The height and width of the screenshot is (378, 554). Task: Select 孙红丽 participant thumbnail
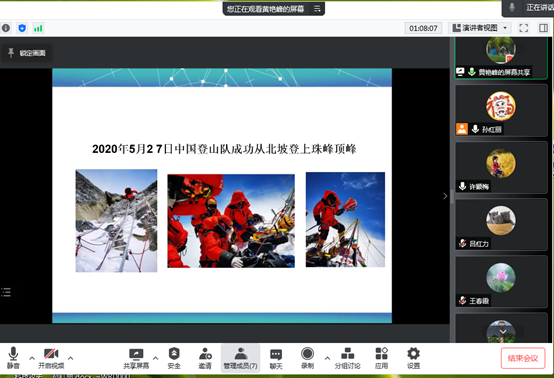pos(501,110)
